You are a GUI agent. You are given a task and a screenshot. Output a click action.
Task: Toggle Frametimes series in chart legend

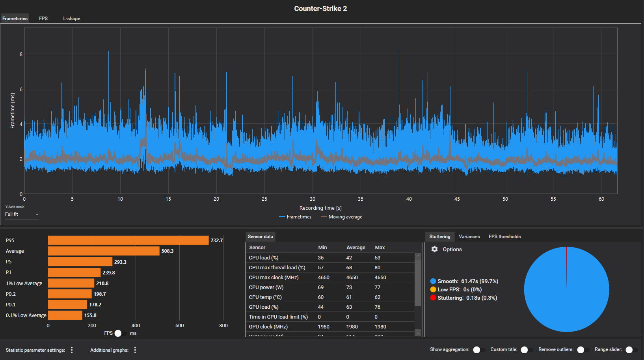coord(295,217)
